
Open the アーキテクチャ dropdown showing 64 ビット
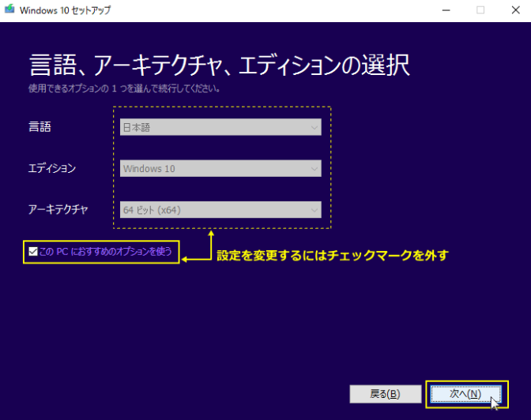220,210
